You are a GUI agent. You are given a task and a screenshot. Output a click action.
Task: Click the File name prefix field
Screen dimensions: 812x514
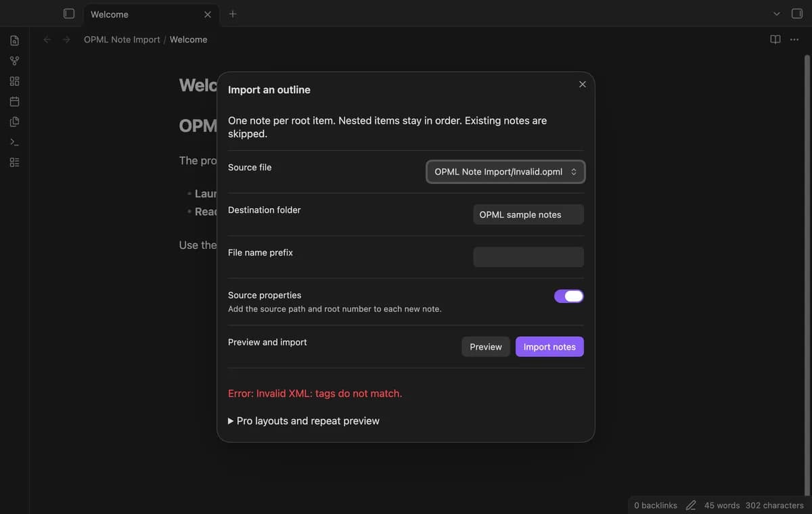pos(528,257)
